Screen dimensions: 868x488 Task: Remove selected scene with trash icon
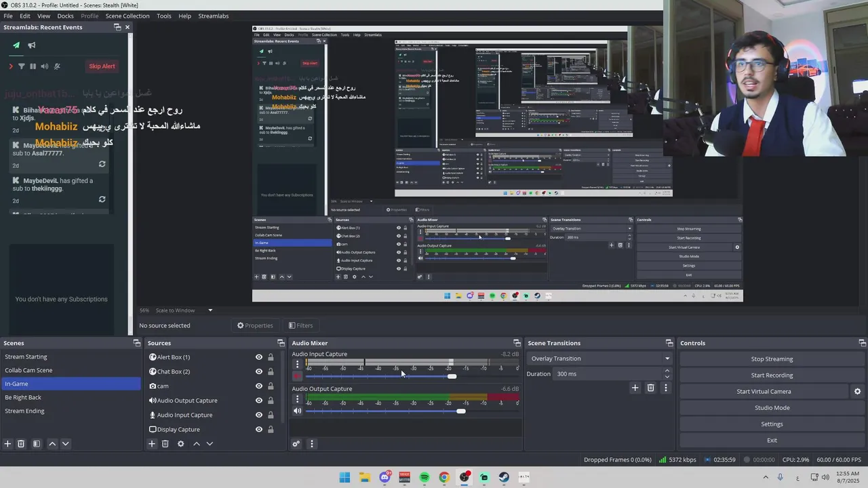[21, 444]
